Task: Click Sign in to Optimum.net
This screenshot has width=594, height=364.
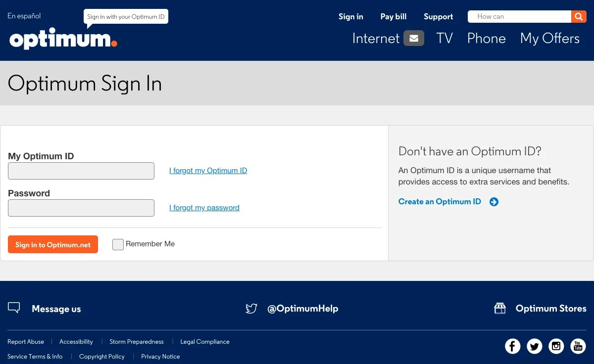Action: (52, 244)
